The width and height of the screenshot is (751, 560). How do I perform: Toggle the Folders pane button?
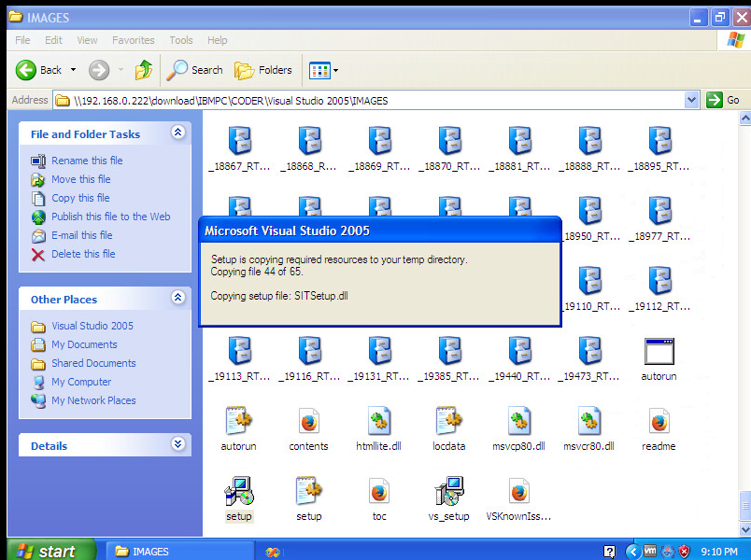click(x=263, y=70)
